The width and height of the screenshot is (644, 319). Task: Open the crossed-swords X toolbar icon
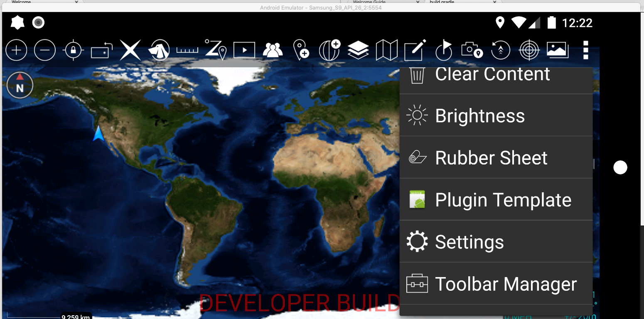coord(130,50)
